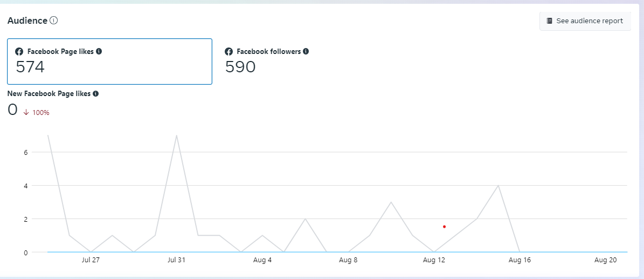
Task: Click the Facebook logo beside Facebook followers
Action: click(x=228, y=52)
